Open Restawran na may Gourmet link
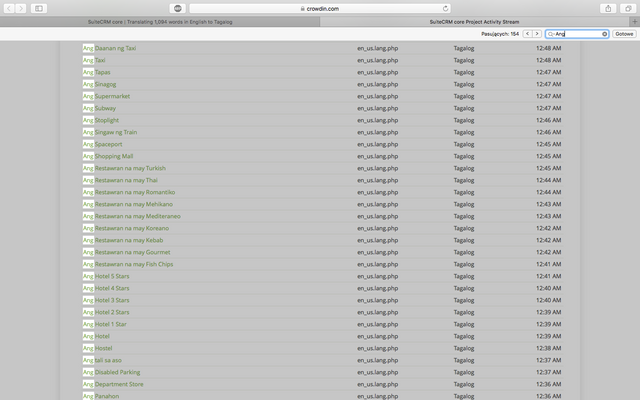The height and width of the screenshot is (400, 640). (x=127, y=252)
